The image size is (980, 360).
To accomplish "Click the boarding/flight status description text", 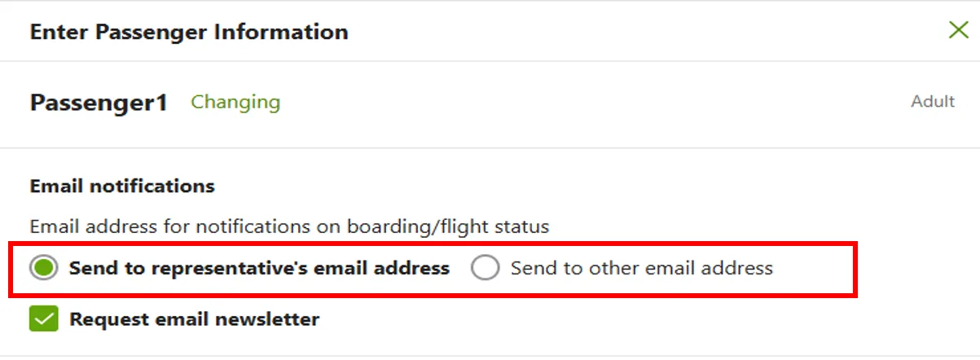I will pyautogui.click(x=289, y=227).
